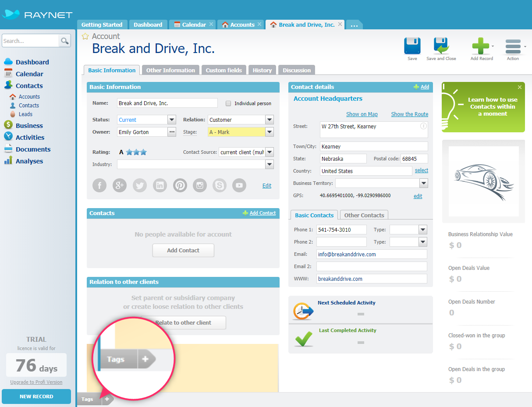The image size is (532, 407).
Task: Open the overflow tabs ellipsis
Action: coord(354,25)
